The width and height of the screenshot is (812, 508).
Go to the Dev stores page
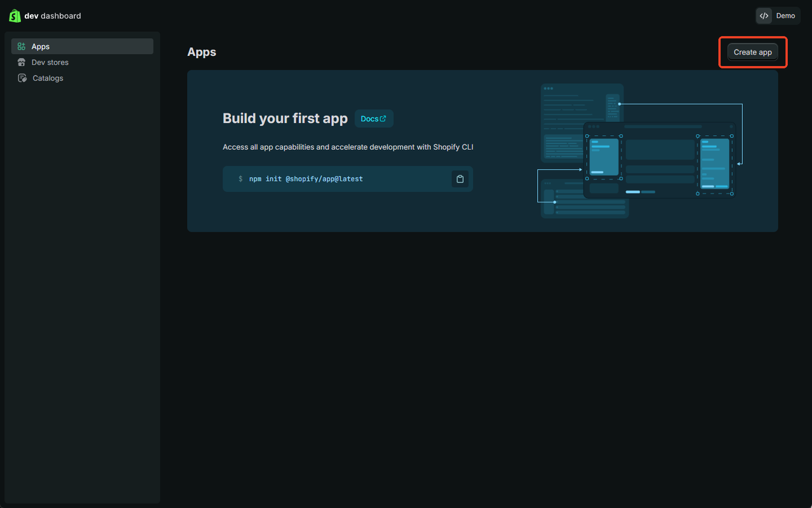[x=50, y=62]
